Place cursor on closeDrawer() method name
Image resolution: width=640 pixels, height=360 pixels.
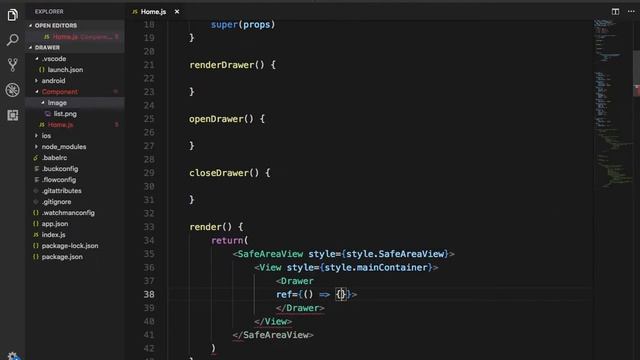pos(219,173)
